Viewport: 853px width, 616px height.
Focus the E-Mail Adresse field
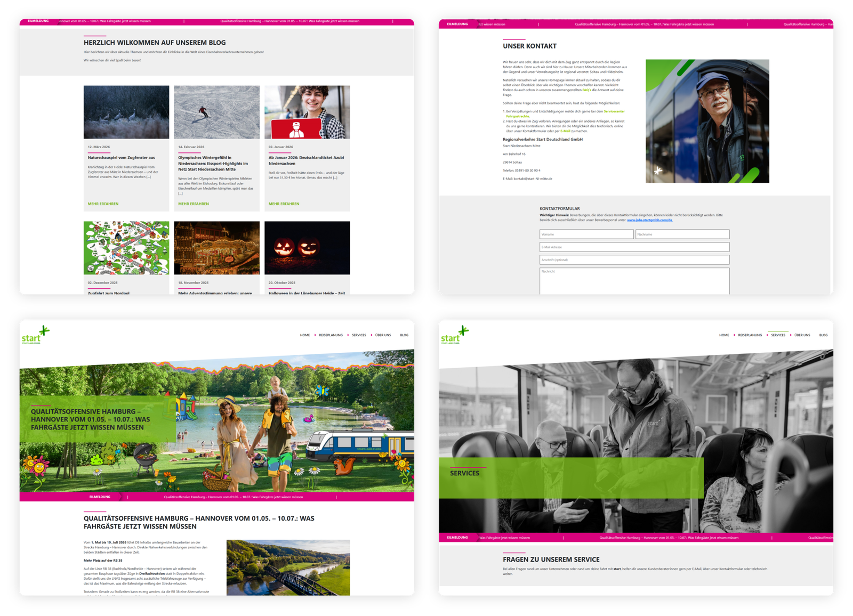click(634, 247)
